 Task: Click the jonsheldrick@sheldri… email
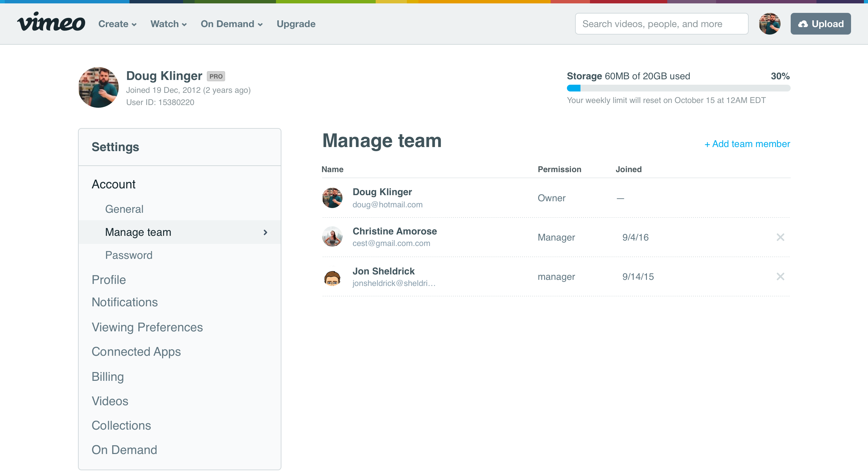coord(394,283)
